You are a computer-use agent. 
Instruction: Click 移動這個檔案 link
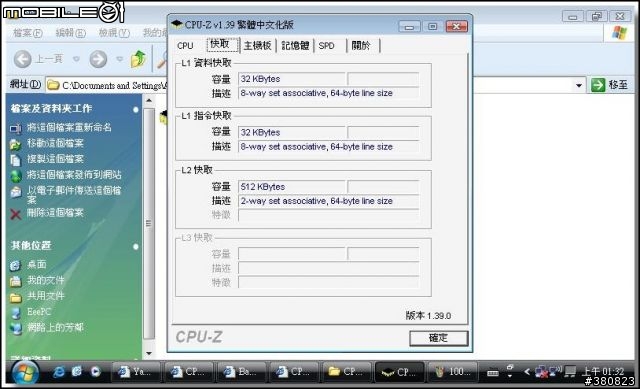pos(55,143)
